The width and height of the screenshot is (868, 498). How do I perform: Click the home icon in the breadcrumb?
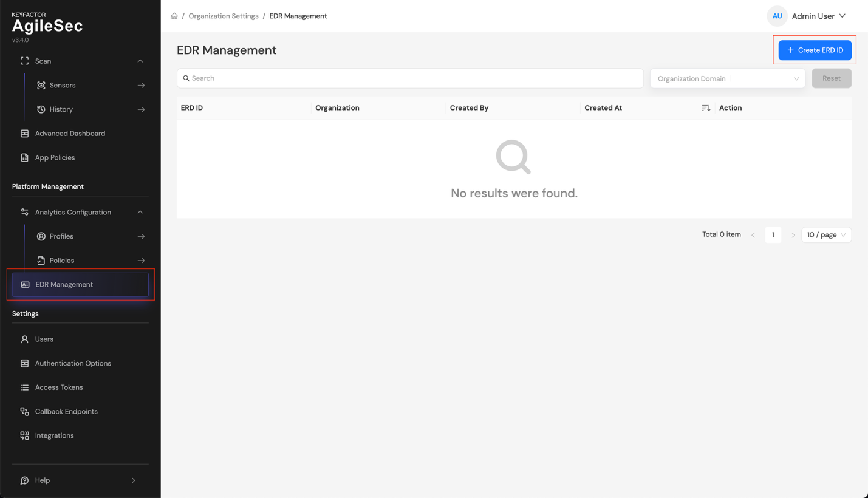click(174, 16)
